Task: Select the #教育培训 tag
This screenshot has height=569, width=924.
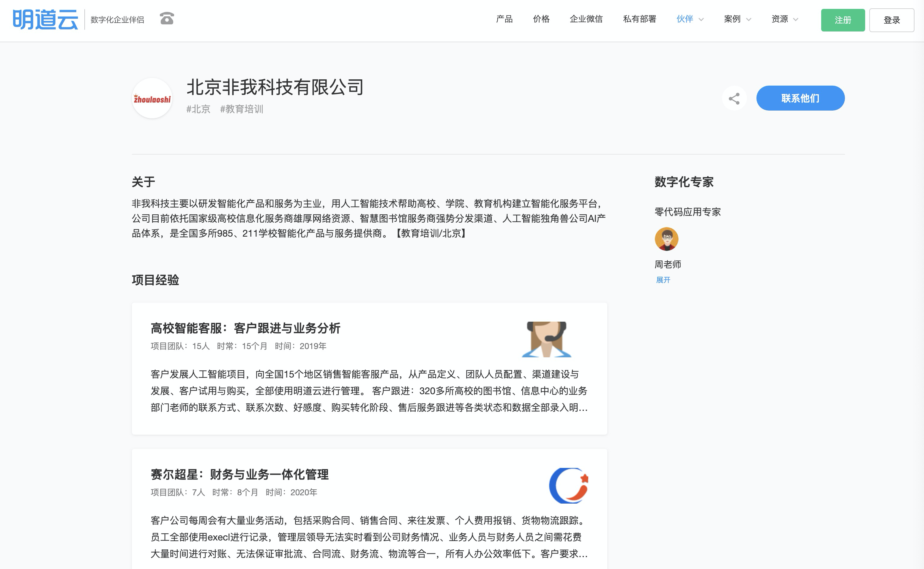Action: [242, 109]
